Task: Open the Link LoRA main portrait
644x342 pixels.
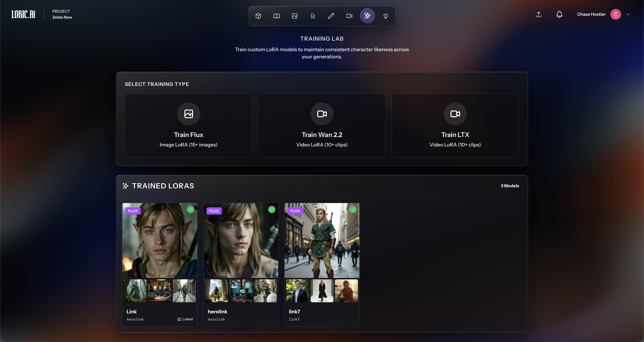Action: pos(160,240)
